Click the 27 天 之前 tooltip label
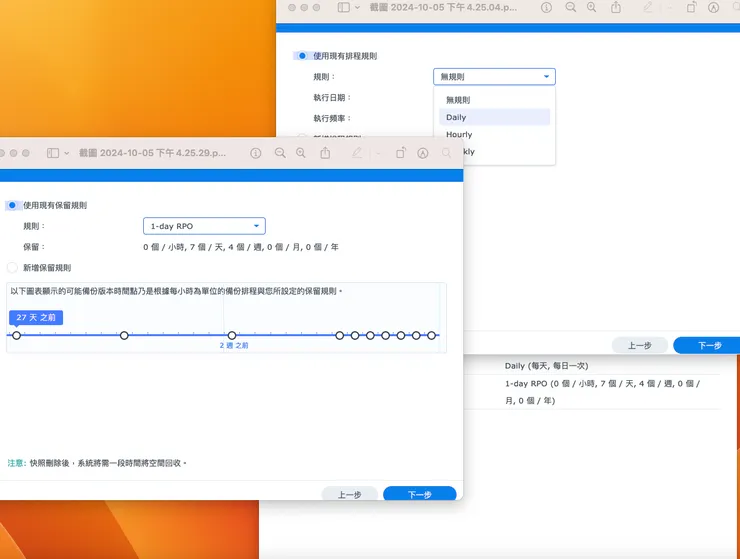 click(36, 317)
